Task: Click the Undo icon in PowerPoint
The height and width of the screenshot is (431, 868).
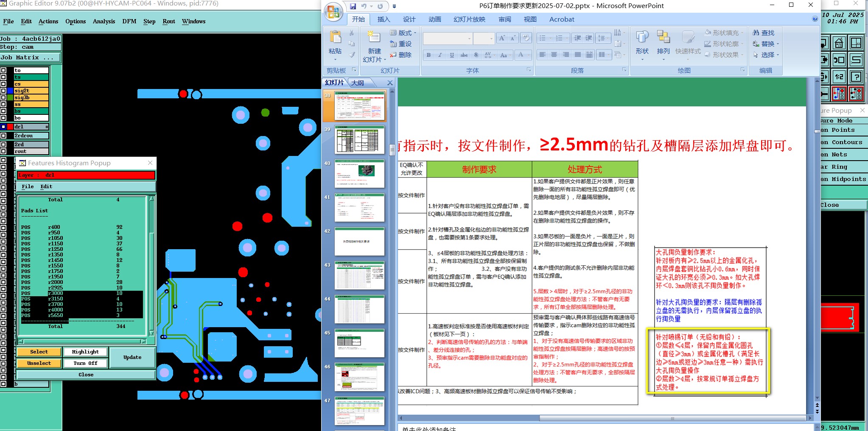Action: (364, 6)
